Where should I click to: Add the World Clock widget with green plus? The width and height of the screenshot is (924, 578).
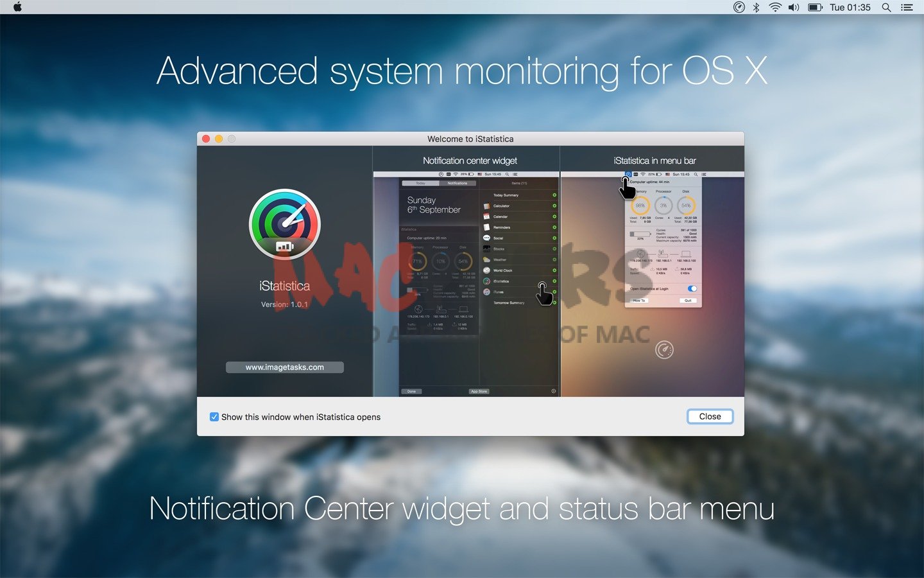554,270
